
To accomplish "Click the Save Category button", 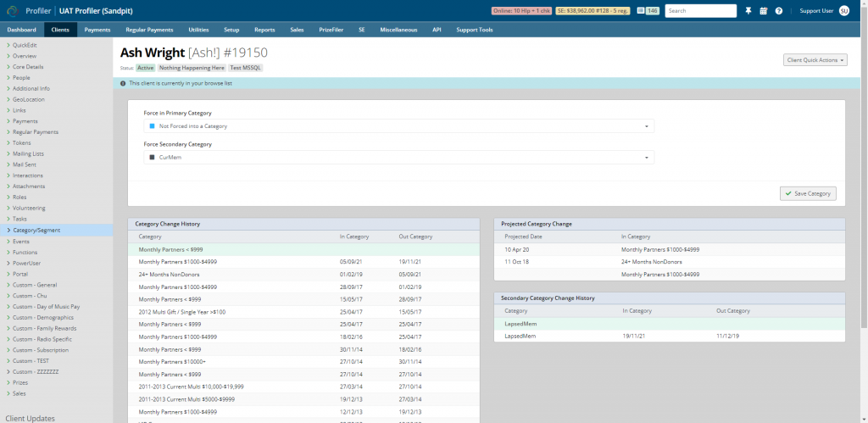I will tap(808, 193).
